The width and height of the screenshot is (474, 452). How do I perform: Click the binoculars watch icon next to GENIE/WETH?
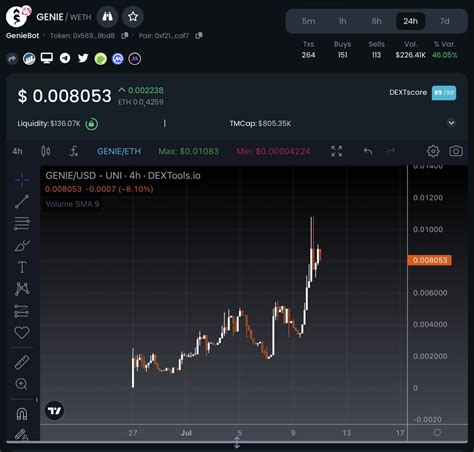[x=107, y=16]
